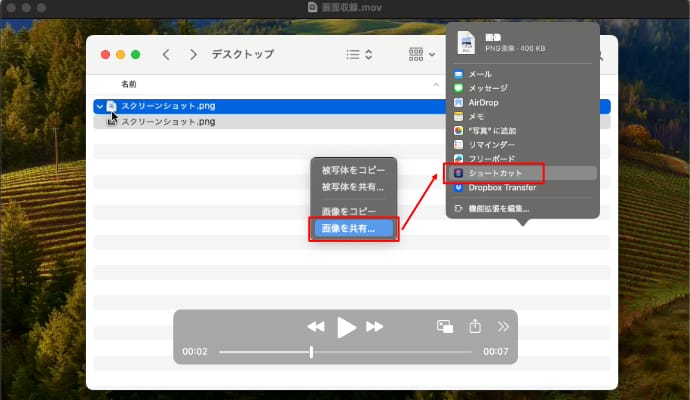690x400 pixels.
Task: Click the 名前 column header
Action: coord(129,84)
